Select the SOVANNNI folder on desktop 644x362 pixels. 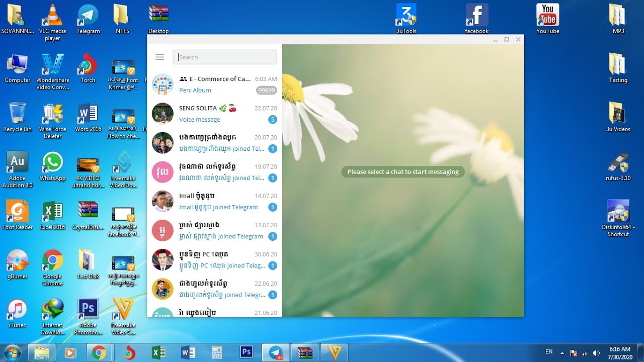[17, 19]
